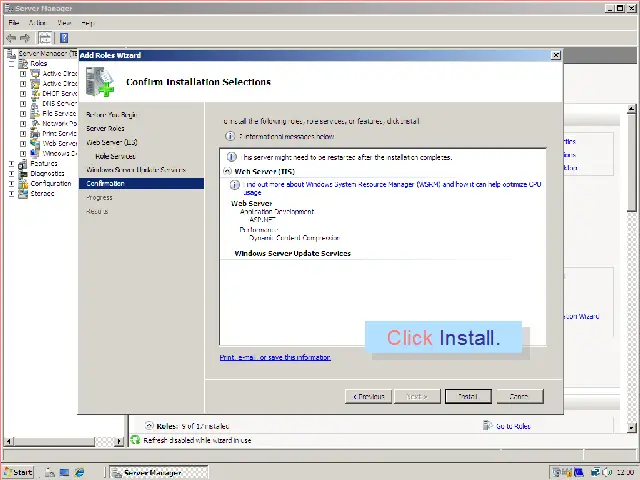Expand the Configuration tree node
640x480 pixels.
[x=11, y=184]
